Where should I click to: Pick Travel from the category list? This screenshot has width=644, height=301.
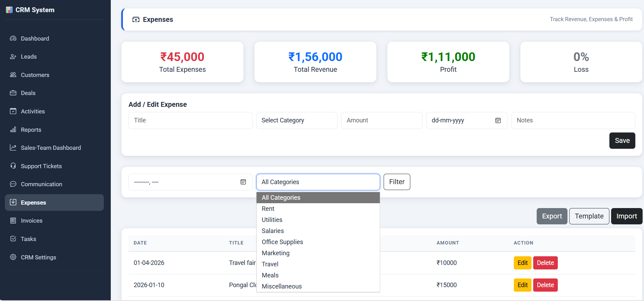pyautogui.click(x=318, y=264)
